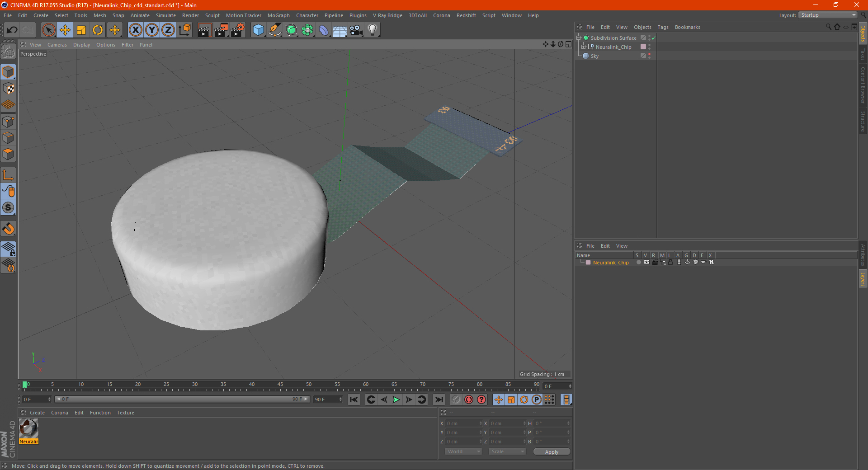Go to end of animation
The image size is (868, 470).
(439, 399)
